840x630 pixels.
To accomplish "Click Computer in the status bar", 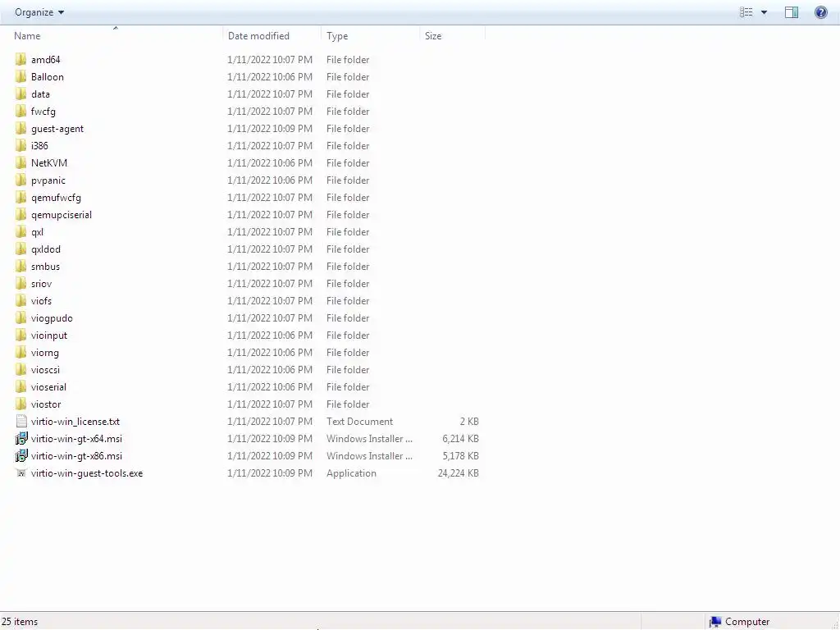I will [x=747, y=622].
